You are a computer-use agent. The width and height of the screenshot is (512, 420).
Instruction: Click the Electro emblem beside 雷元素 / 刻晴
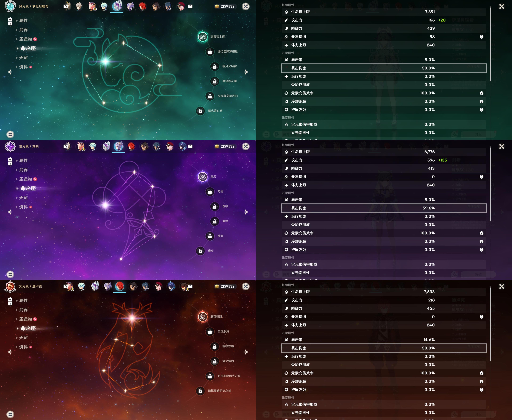pos(10,146)
